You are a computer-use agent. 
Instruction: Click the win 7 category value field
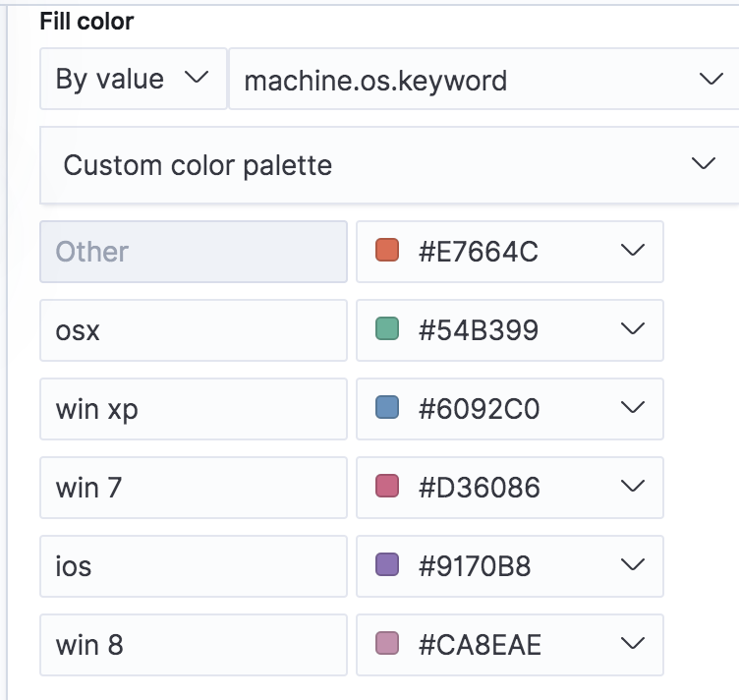(193, 487)
